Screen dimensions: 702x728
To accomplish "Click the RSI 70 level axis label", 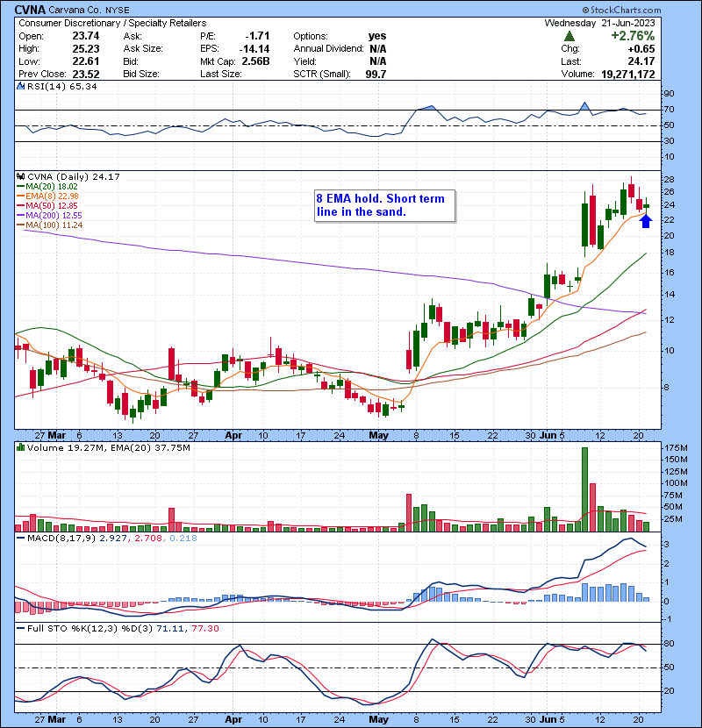I will pyautogui.click(x=669, y=110).
